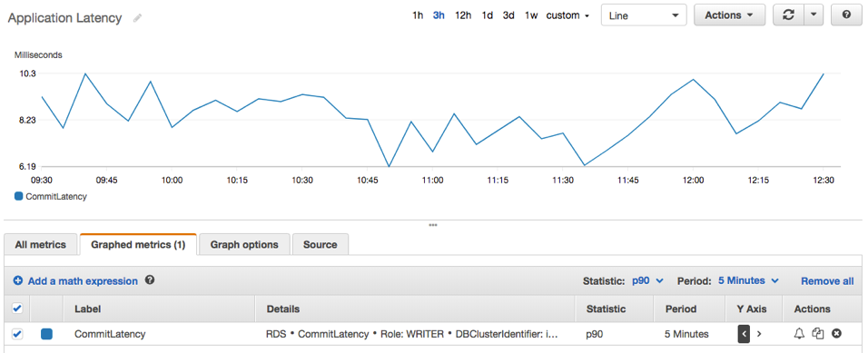The height and width of the screenshot is (353, 868).
Task: Click the p90 statistic cell in CommitLatency row
Action: click(x=596, y=334)
